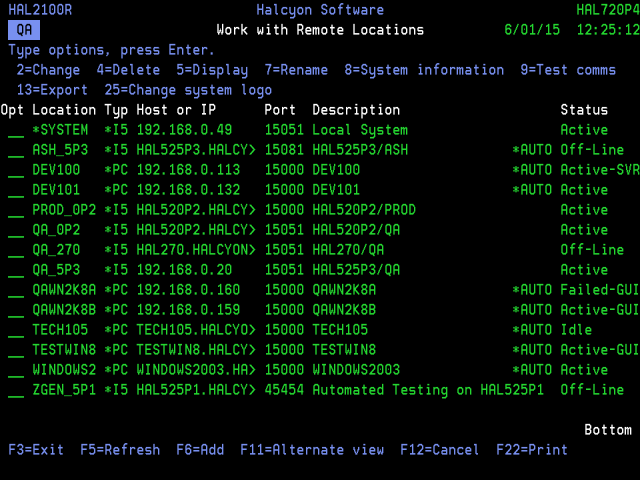
Task: Click the Opt field for *SYSTEM location
Action: pos(16,130)
